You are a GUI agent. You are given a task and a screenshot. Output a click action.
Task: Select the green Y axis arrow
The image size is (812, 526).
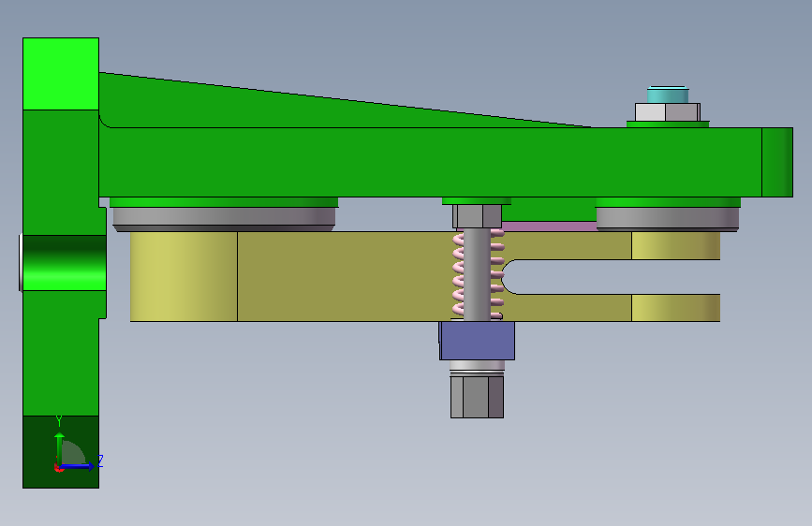60,449
